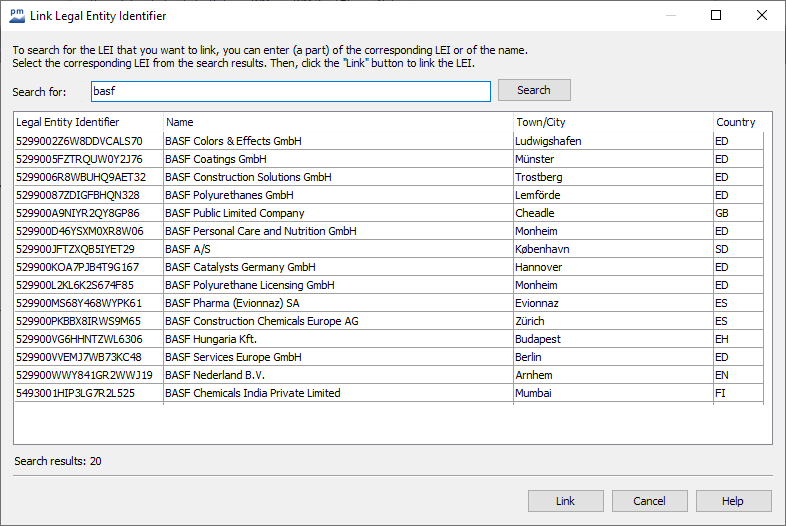Open Help for this dialog
This screenshot has height=526, width=786.
click(733, 501)
